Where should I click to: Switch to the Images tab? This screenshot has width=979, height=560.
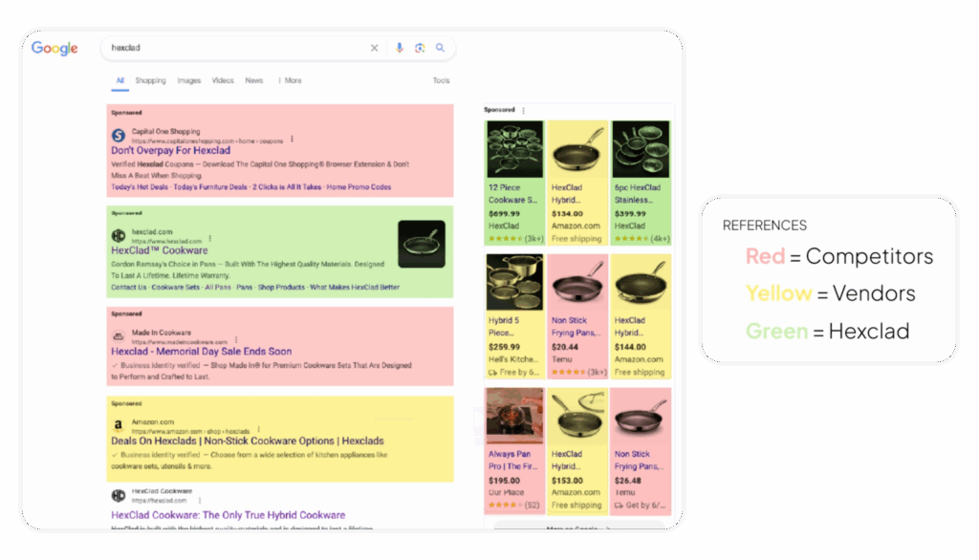click(189, 81)
